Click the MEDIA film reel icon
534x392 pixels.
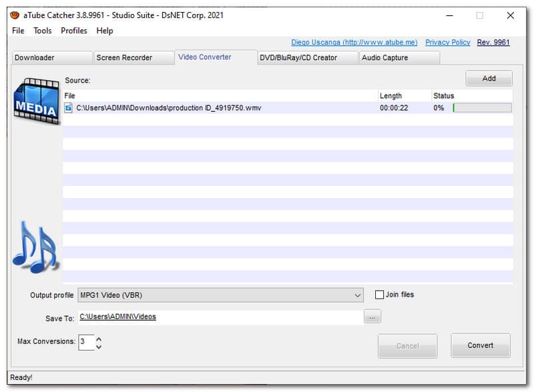37,101
